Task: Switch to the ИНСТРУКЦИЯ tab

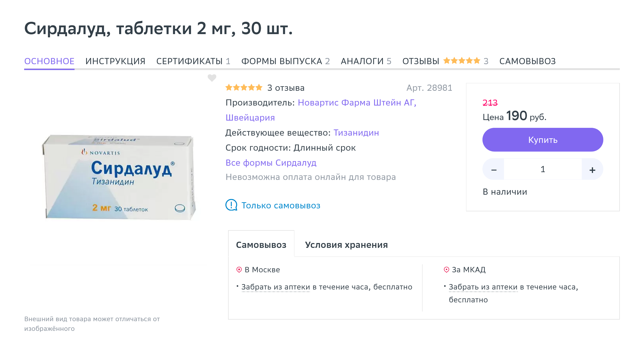Action: click(x=115, y=61)
